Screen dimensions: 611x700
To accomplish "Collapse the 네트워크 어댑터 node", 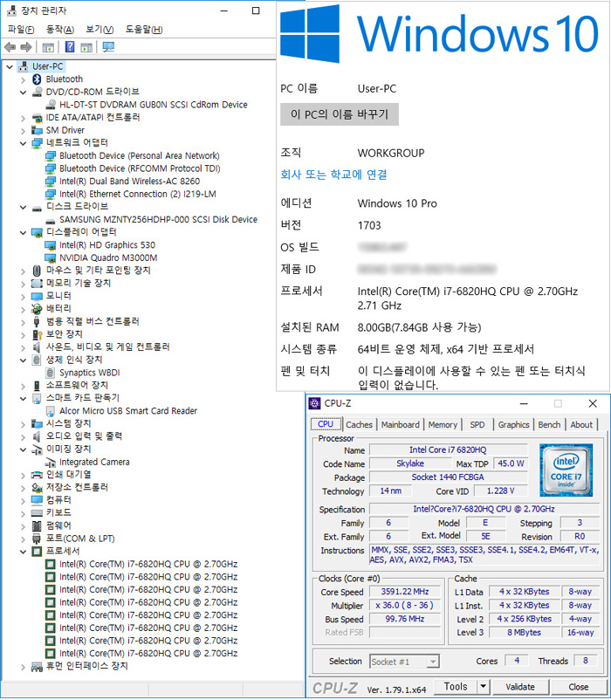I will click(23, 143).
